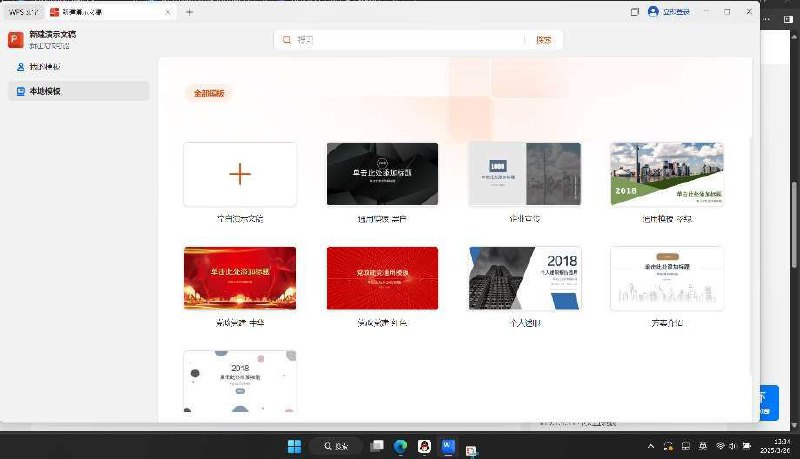Open Microsoft Edge from the taskbar
This screenshot has width=800, height=459.
pos(400,446)
